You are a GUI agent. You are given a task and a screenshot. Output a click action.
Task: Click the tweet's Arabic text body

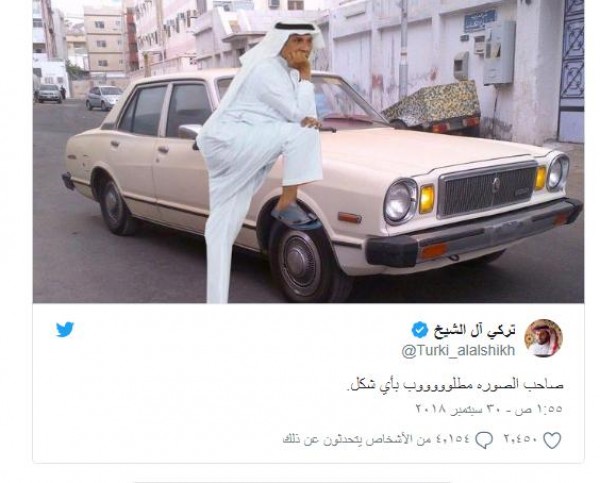pos(454,384)
